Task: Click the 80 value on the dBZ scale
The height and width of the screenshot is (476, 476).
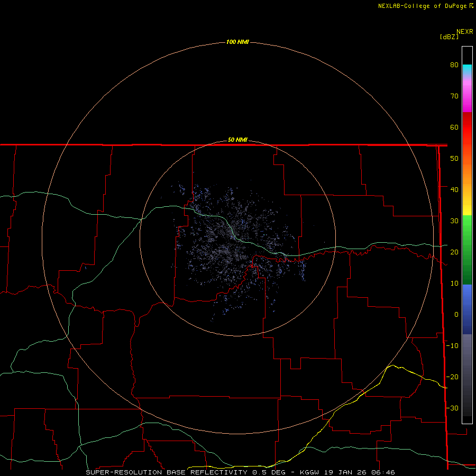Action: (x=454, y=65)
